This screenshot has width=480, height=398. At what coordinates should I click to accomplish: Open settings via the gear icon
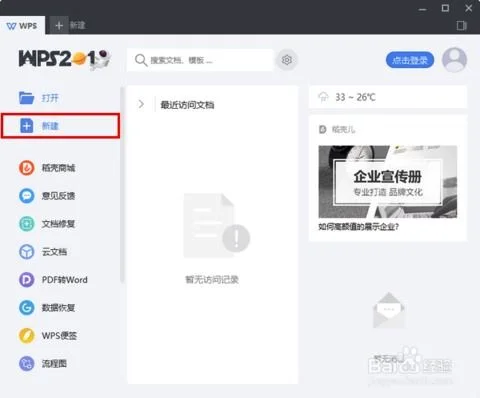(x=287, y=60)
